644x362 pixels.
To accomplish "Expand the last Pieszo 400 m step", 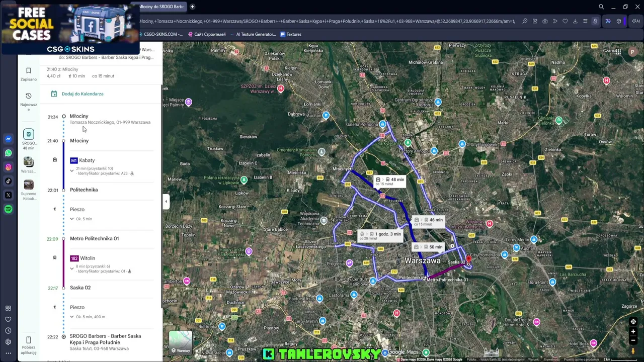I will click(72, 317).
